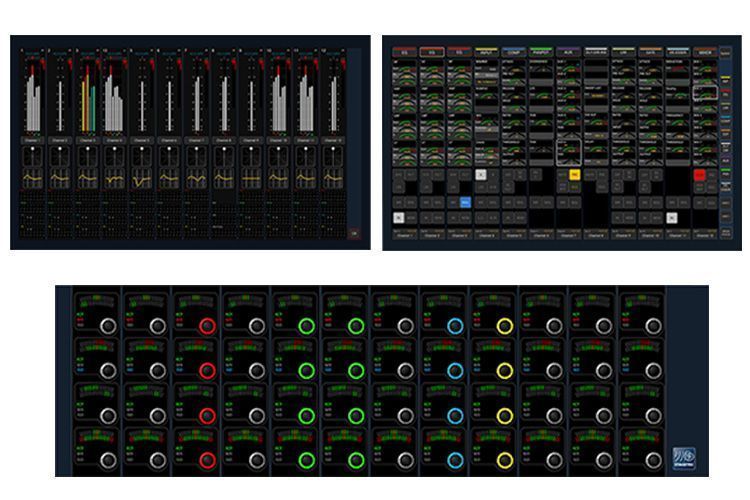Click the yellow-ringed knob in the bottom row
Viewport: 750px width, 500px height.
(505, 460)
